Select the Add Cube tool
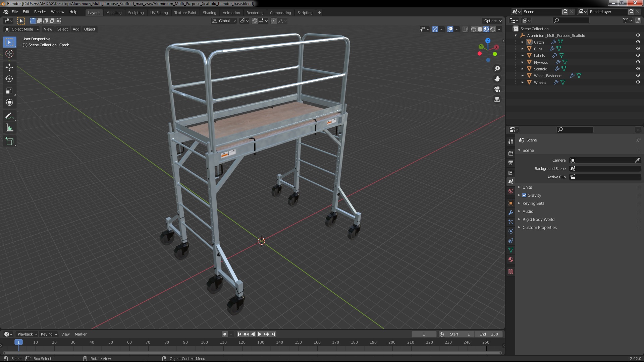644x362 pixels. pyautogui.click(x=9, y=141)
